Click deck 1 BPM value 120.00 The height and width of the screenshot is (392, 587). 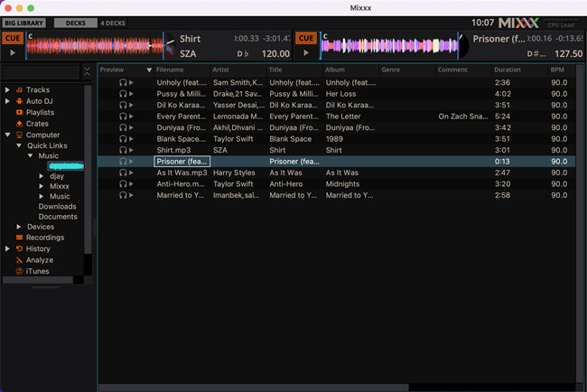pyautogui.click(x=275, y=54)
